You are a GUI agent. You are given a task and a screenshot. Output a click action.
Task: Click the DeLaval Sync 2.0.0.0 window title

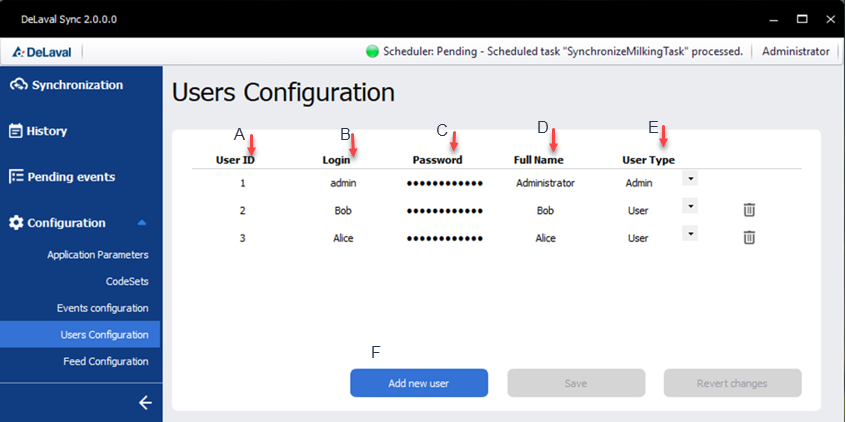(69, 19)
